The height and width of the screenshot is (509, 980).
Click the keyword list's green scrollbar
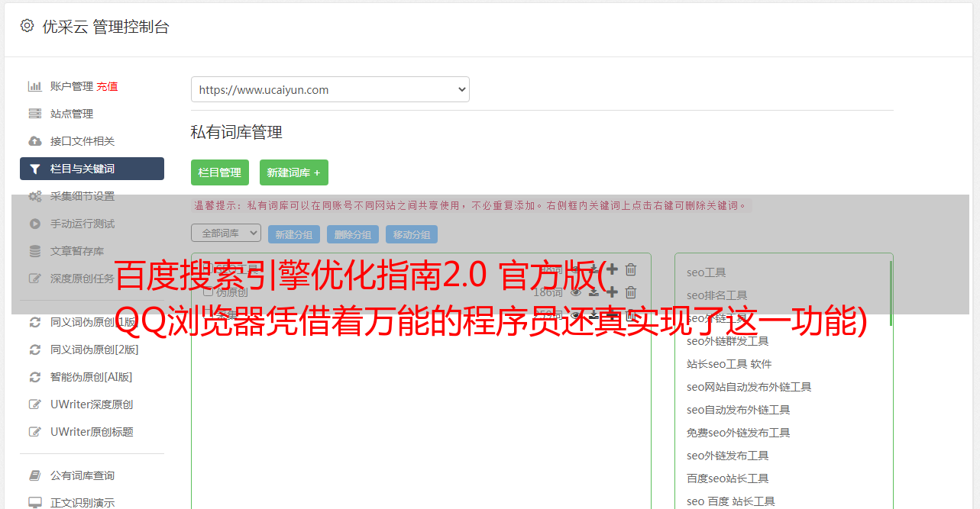tap(891, 294)
